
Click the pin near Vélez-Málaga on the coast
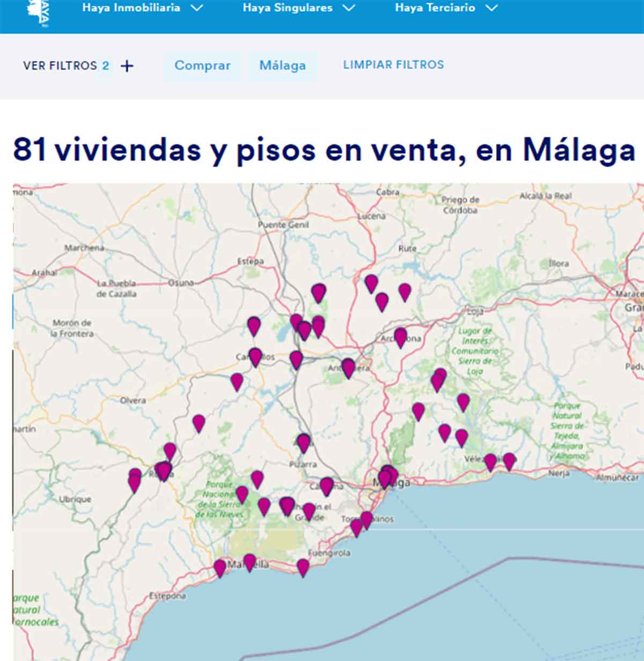[x=491, y=460]
